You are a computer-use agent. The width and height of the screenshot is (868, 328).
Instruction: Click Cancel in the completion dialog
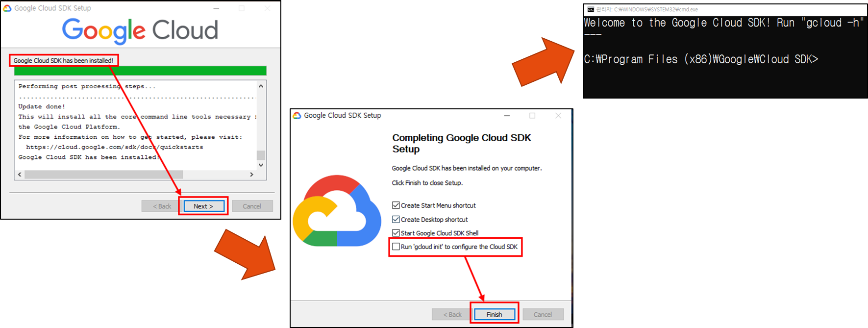click(543, 315)
